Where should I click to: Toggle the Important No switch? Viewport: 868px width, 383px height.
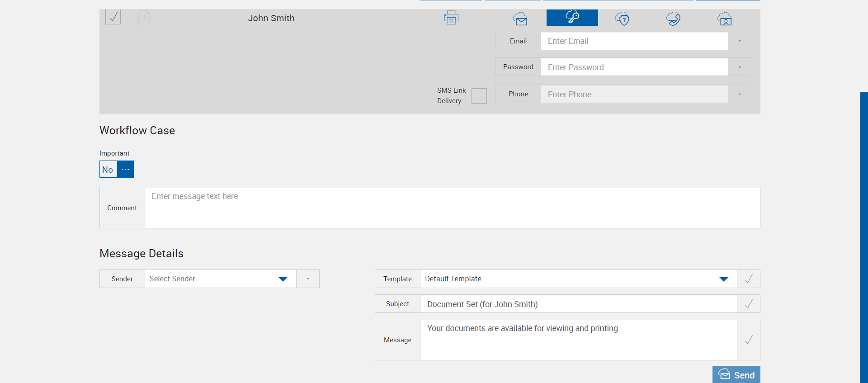click(108, 170)
